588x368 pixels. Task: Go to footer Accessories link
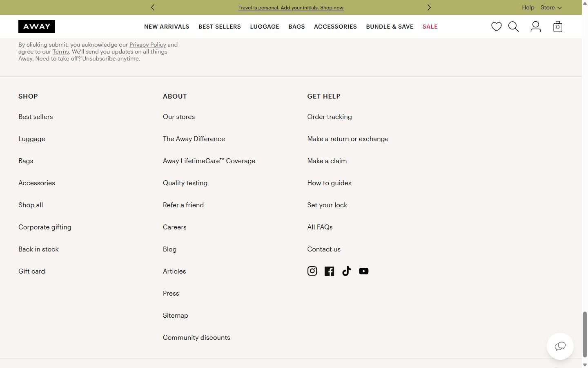[x=37, y=183]
